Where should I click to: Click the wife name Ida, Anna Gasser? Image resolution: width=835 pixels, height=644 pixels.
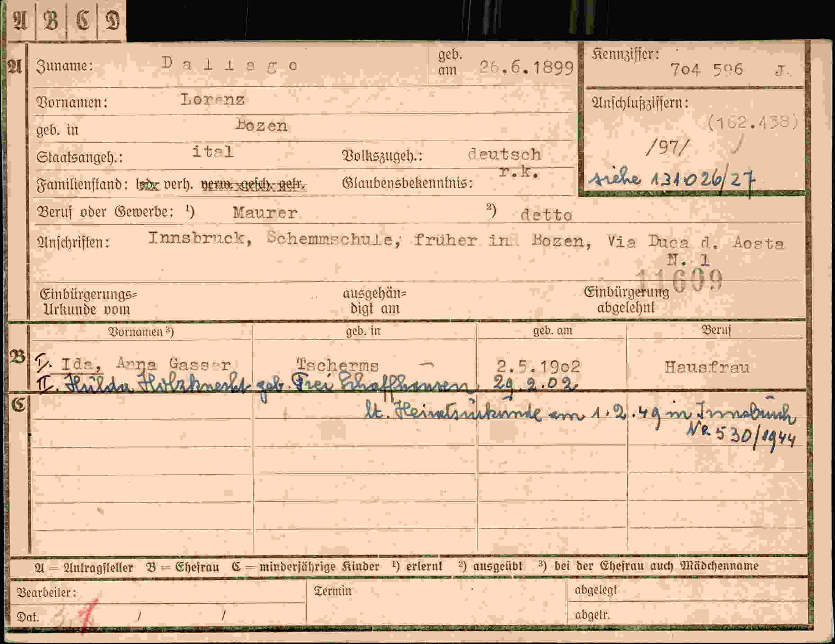point(146,364)
